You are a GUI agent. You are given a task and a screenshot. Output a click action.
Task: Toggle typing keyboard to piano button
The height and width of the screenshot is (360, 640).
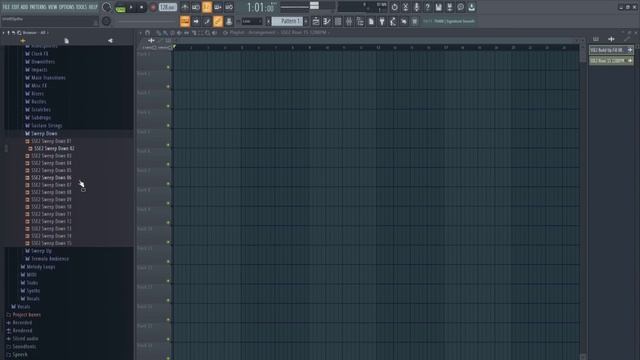click(185, 21)
